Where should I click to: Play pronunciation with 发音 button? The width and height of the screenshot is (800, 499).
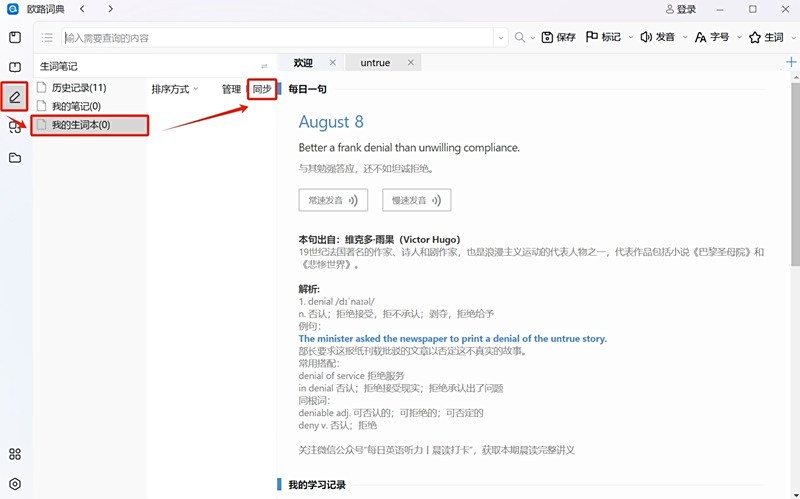[x=658, y=37]
